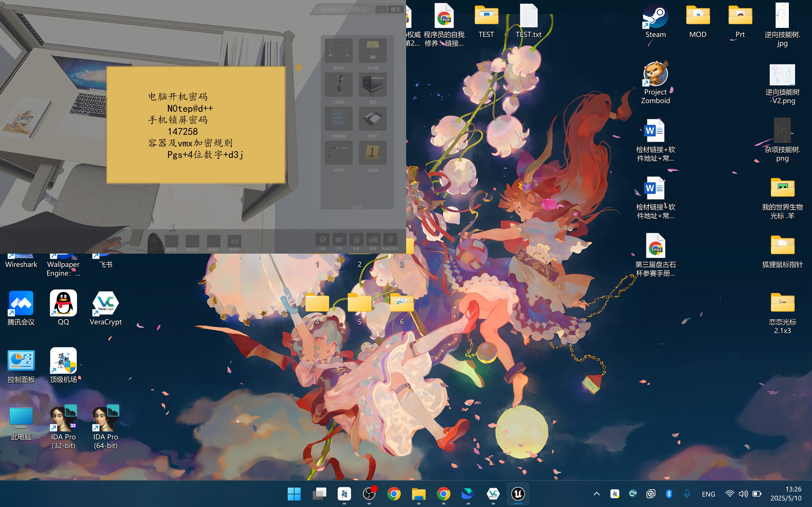The width and height of the screenshot is (812, 507).
Task: Equip the 口罩 face mask
Action: pyautogui.click(x=339, y=240)
